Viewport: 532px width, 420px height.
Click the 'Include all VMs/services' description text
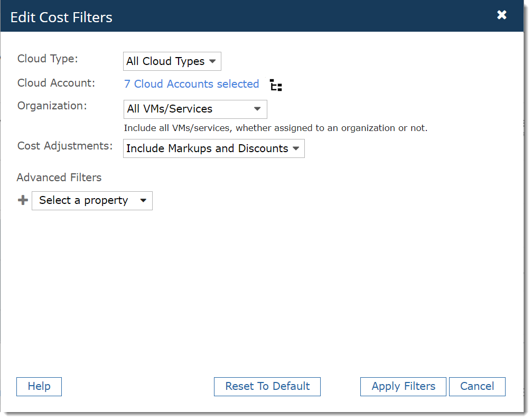[275, 128]
